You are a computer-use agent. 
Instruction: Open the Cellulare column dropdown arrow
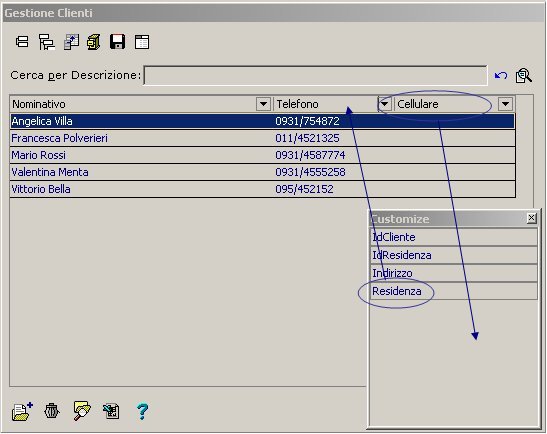[x=505, y=104]
